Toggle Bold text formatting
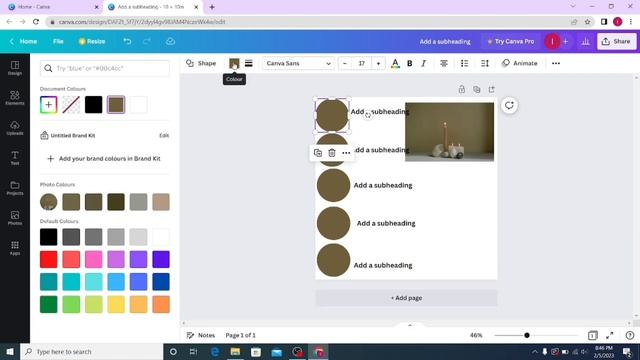640x360 pixels. (409, 63)
